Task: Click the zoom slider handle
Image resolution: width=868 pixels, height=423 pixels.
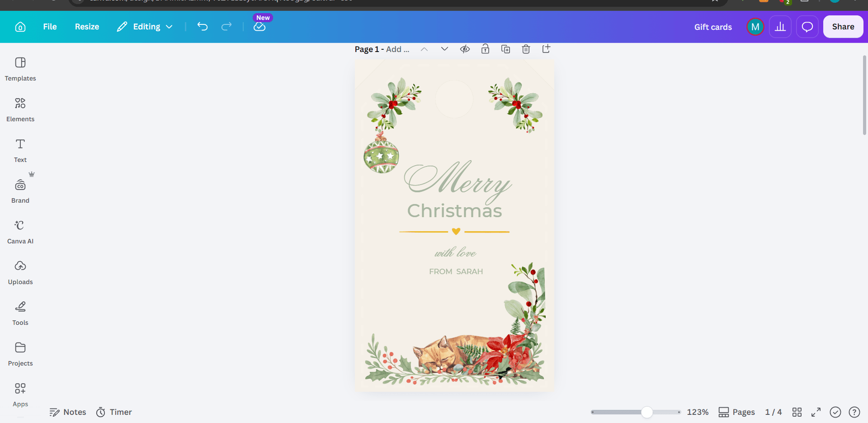Action: (647, 412)
